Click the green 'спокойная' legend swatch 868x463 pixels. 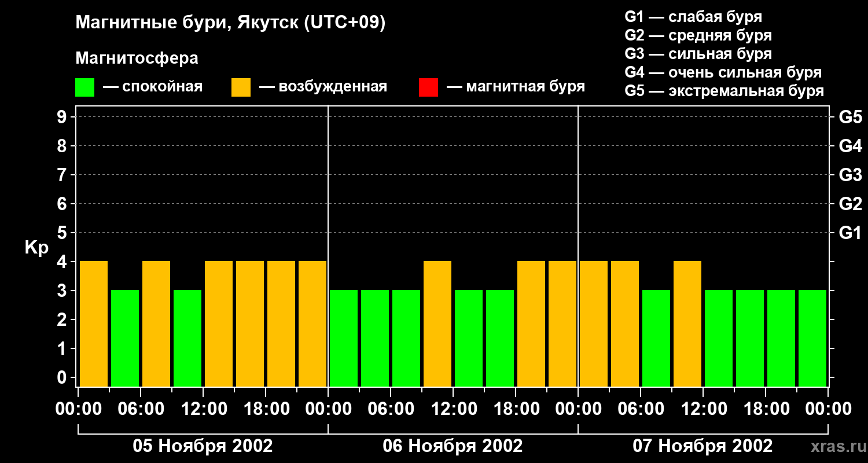tap(84, 87)
